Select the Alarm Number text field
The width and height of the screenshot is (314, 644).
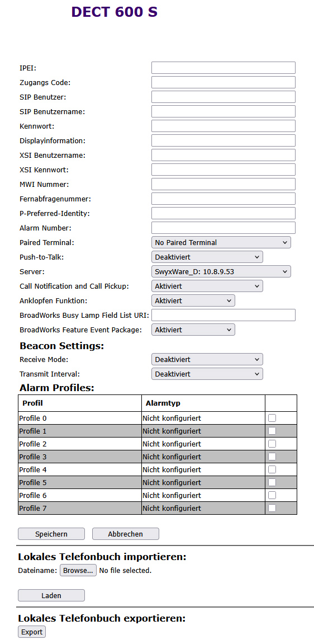223,228
